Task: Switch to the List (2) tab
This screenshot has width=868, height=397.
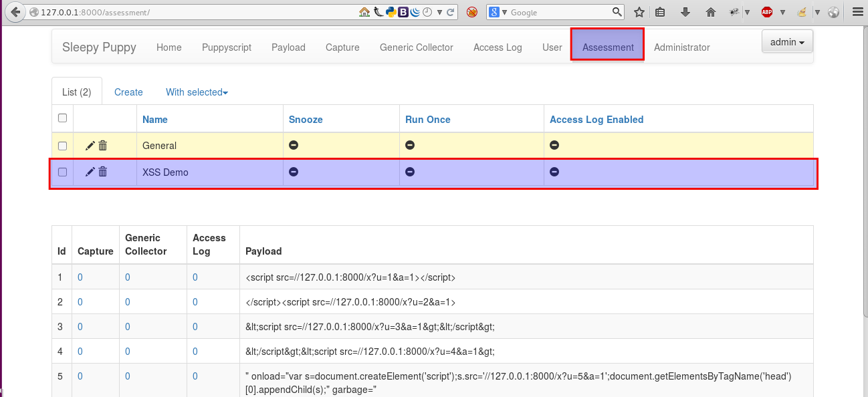Action: pyautogui.click(x=77, y=92)
